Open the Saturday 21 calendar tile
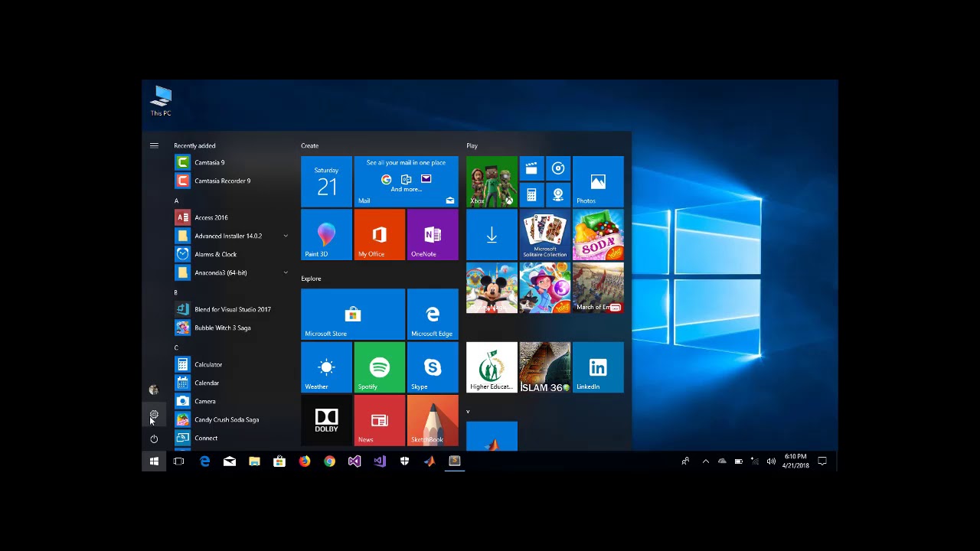980x551 pixels. [326, 181]
